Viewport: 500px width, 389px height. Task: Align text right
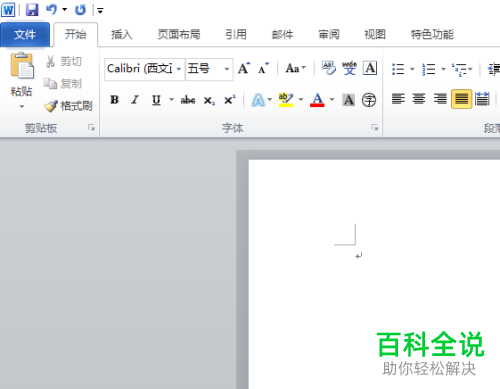click(x=440, y=99)
